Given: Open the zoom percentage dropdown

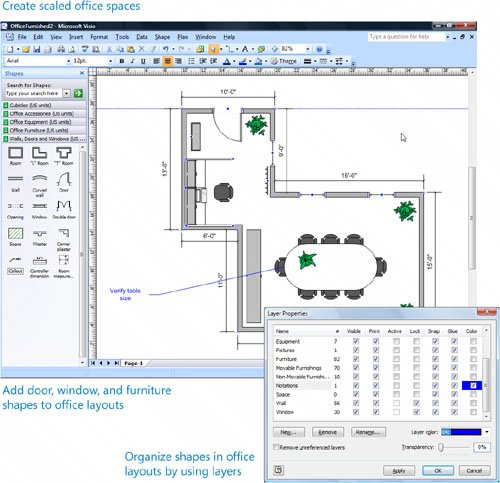Looking at the screenshot, I should (307, 49).
